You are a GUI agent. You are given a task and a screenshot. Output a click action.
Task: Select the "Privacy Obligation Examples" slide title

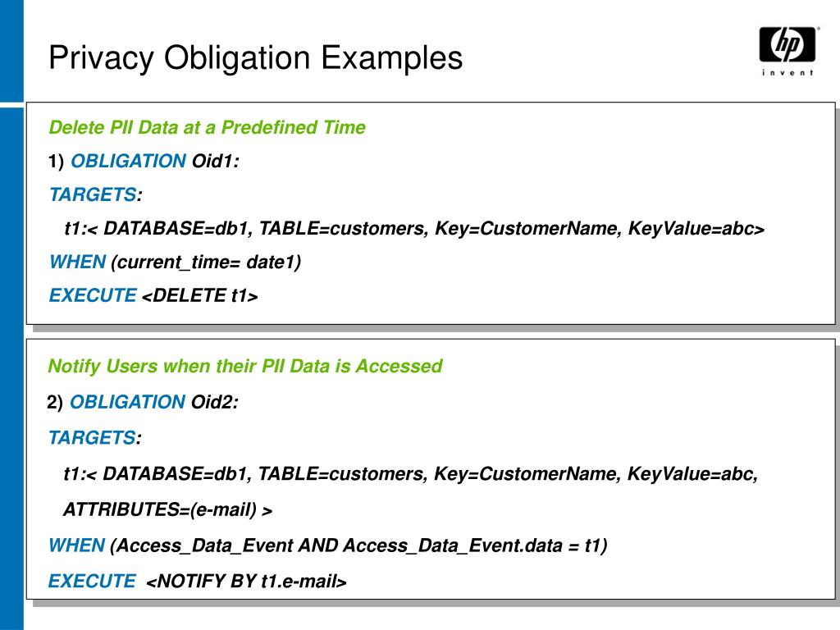(x=256, y=58)
